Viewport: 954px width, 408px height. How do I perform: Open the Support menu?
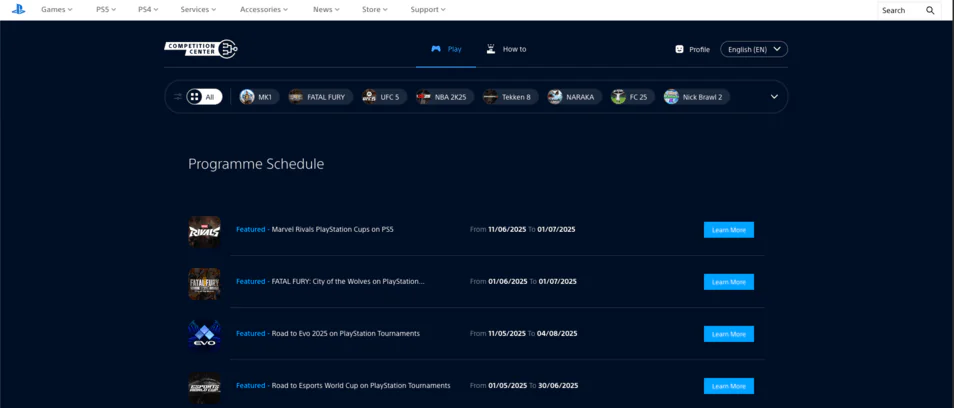[428, 10]
